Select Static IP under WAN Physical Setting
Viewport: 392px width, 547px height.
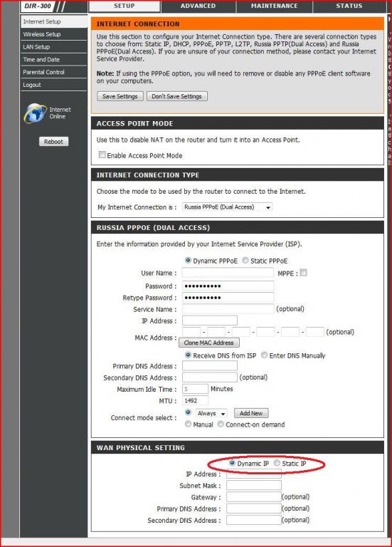[x=277, y=463]
